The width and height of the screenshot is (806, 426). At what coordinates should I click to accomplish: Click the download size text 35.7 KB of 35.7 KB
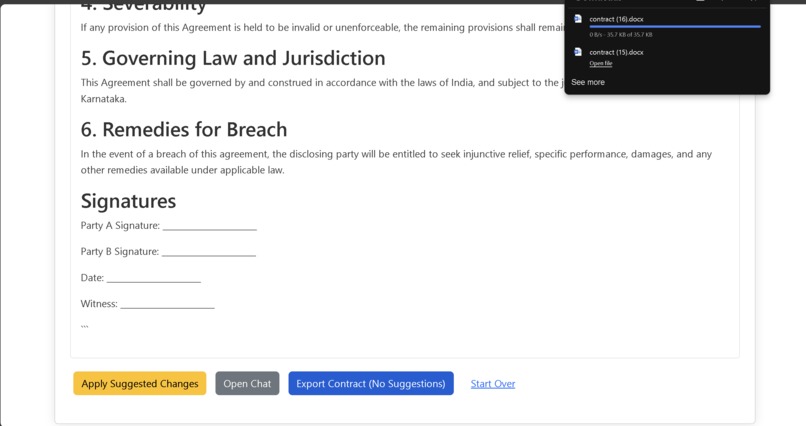[621, 35]
